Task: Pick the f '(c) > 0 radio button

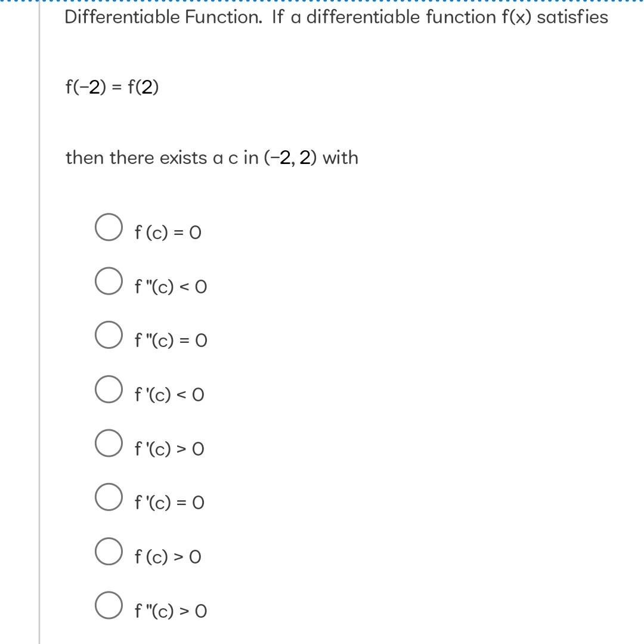Action: 109,443
